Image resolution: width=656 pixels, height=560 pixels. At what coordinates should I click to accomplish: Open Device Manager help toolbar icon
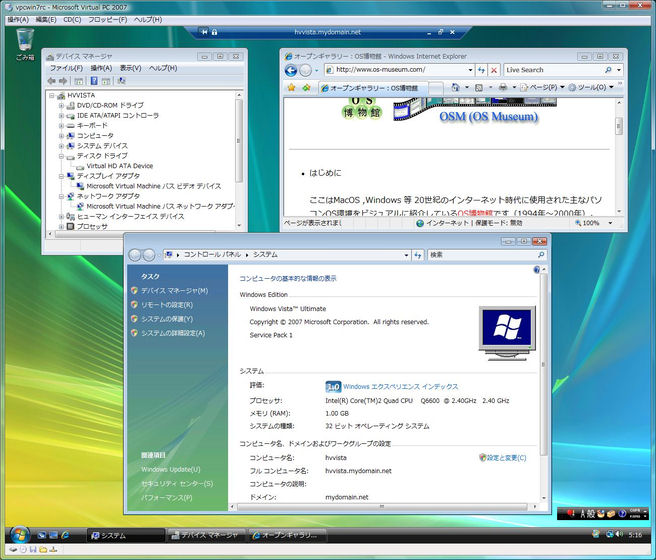coord(94,81)
